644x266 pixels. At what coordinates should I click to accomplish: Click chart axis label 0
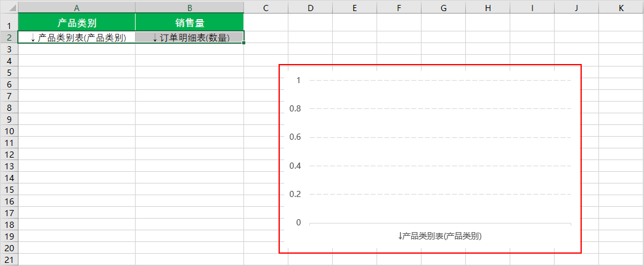pos(298,222)
